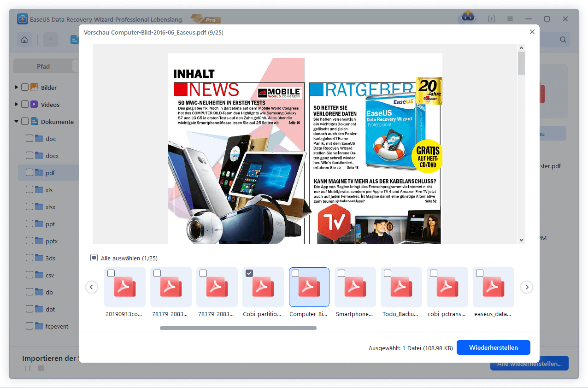Click the preview scroll-up arrow
This screenshot has height=388, width=588.
522,47
